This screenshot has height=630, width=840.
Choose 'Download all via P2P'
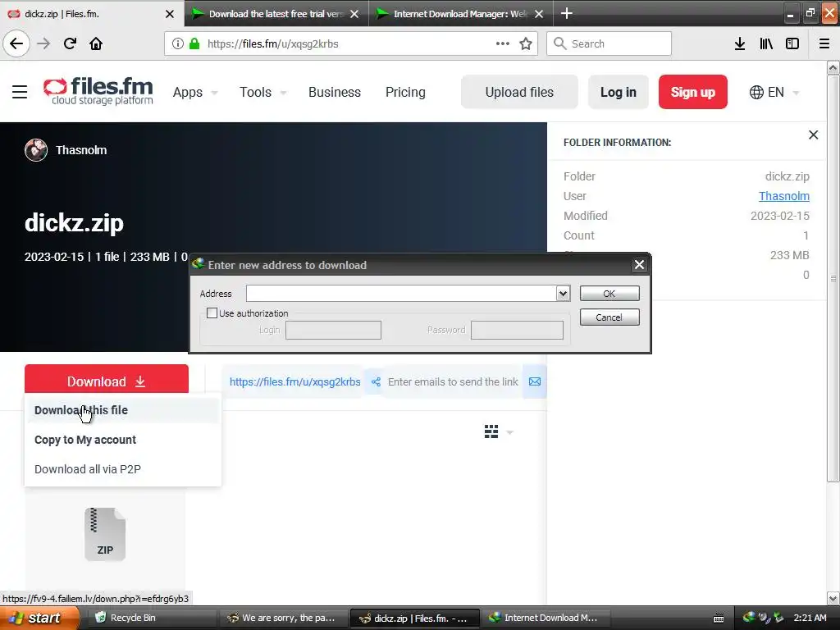(x=123, y=469)
